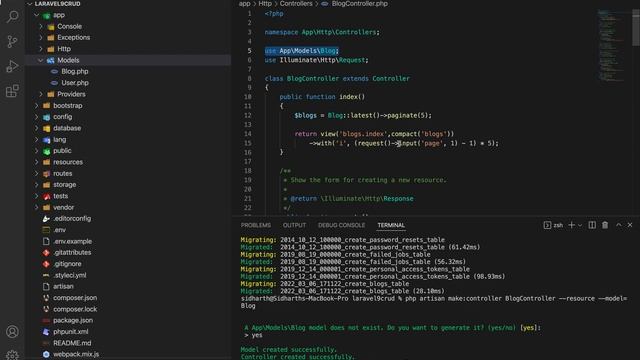Image resolution: width=640 pixels, height=360 pixels.
Task: Expand the resources folder
Action: [68, 162]
